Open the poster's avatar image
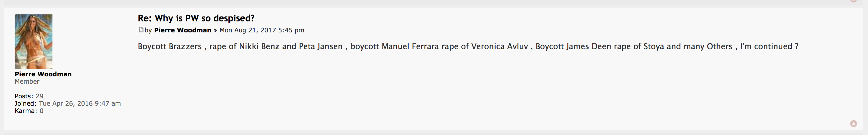Screen dimensions: 868x135 [x=33, y=41]
